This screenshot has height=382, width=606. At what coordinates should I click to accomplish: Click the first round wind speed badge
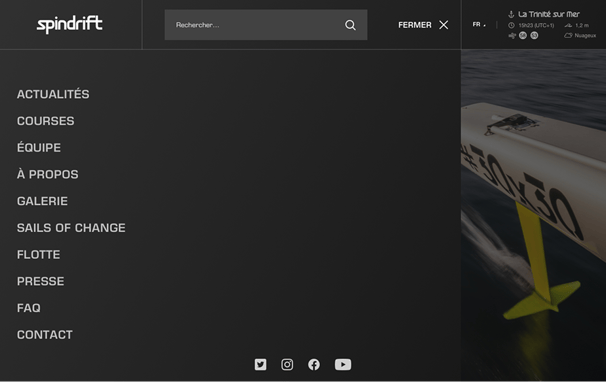click(x=523, y=36)
